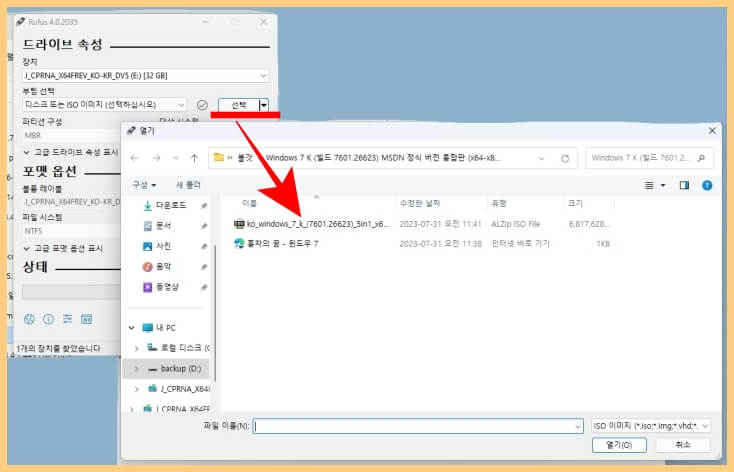Click the 새 폴더 (New folder) command
Image resolution: width=734 pixels, height=472 pixels.
pyautogui.click(x=188, y=185)
